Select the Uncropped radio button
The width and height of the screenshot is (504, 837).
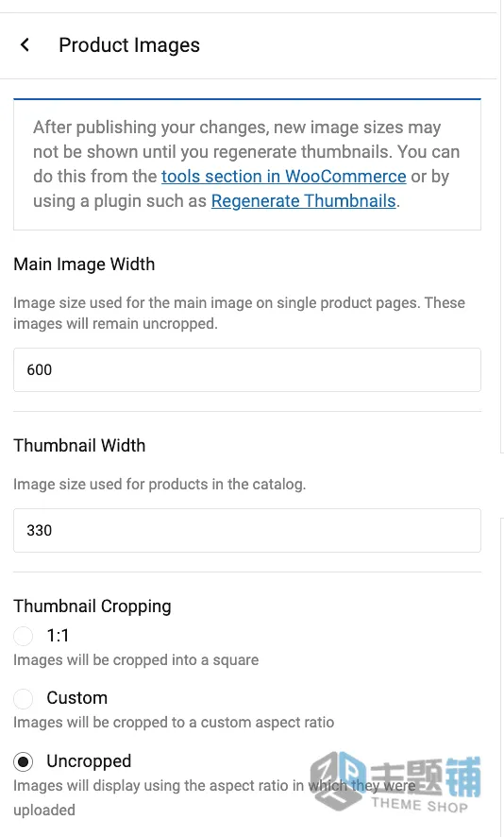click(23, 761)
